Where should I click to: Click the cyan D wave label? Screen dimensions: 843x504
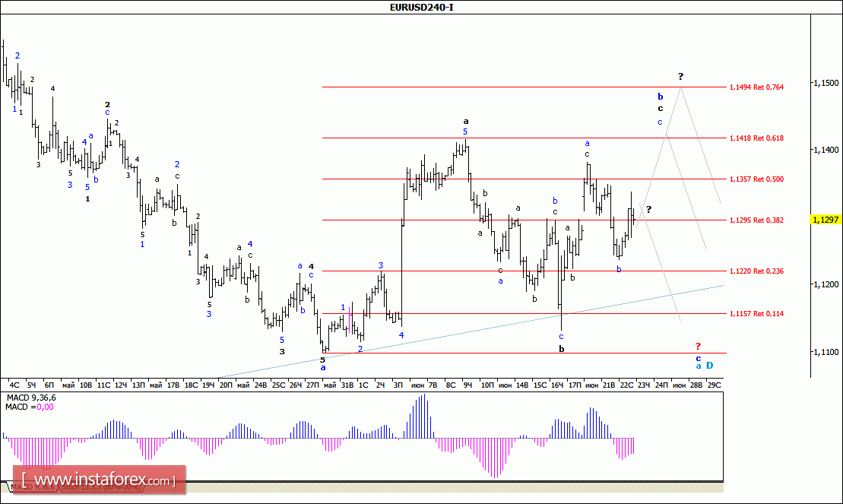[710, 366]
